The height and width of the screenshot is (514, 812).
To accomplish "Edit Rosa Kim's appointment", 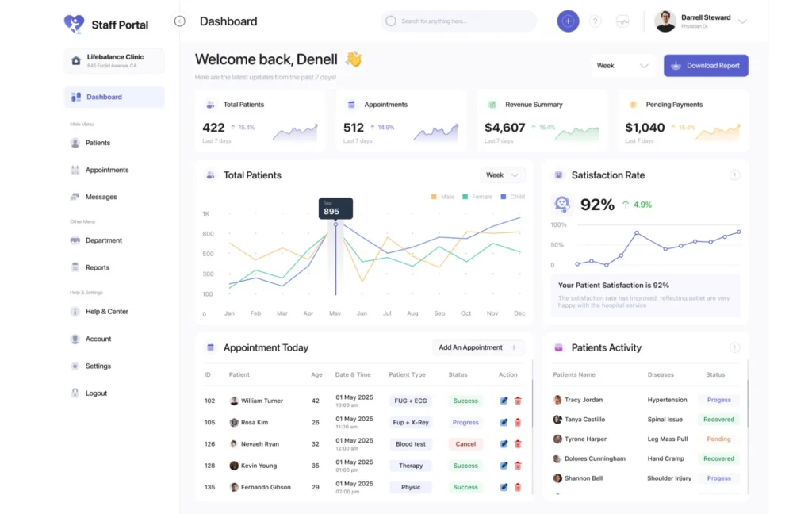I will [504, 423].
